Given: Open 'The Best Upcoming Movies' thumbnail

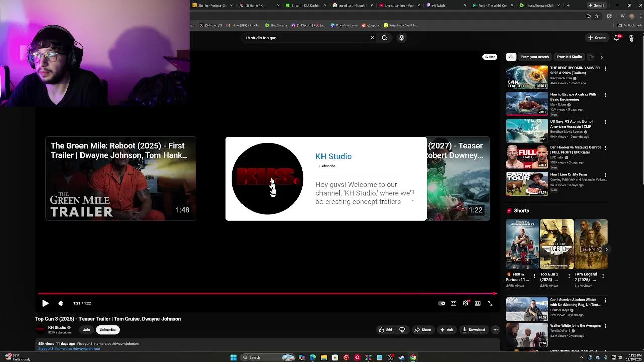Looking at the screenshot, I should tap(527, 77).
